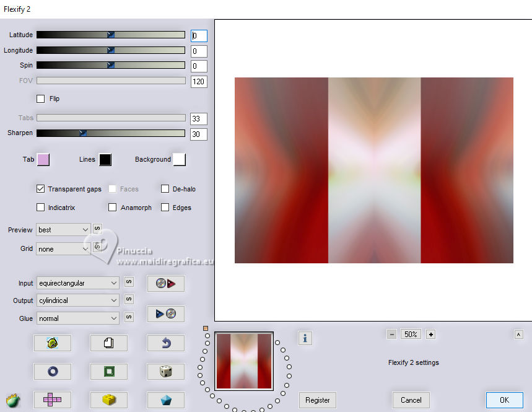Click the Cancel button
Screen dimensions: 532x412
point(411,400)
